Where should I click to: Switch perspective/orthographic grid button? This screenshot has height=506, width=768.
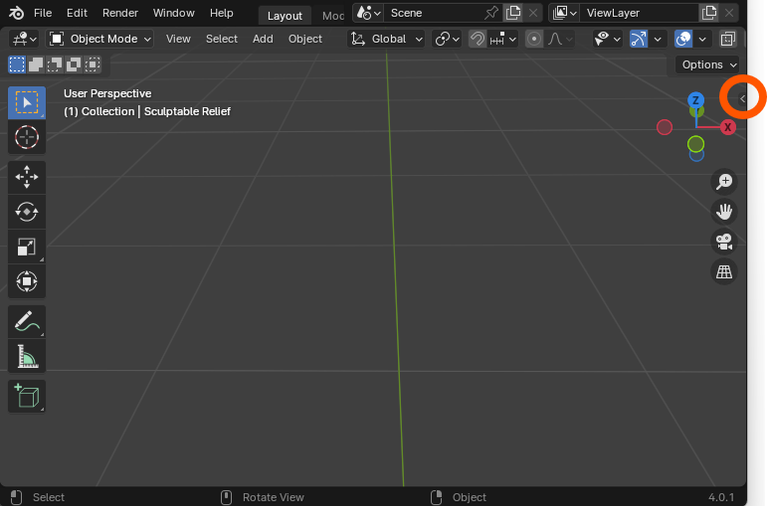[x=723, y=271]
